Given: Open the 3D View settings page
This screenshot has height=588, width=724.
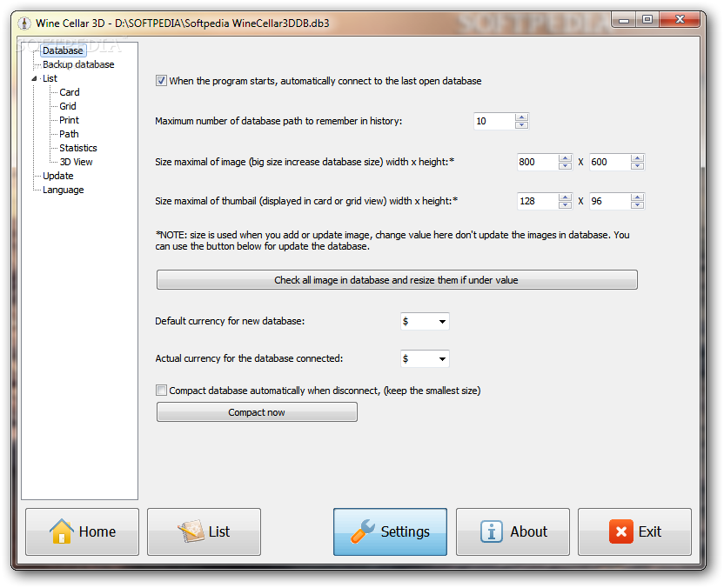Looking at the screenshot, I should [x=77, y=162].
